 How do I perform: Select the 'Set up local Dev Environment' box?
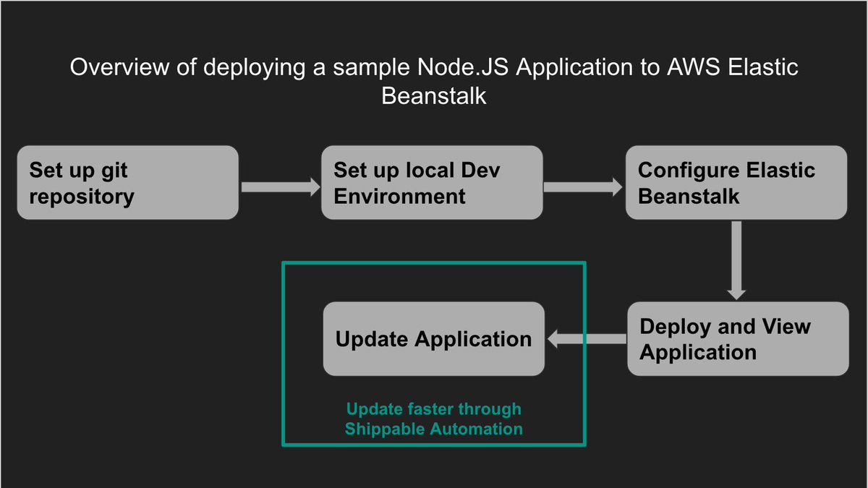(x=432, y=183)
